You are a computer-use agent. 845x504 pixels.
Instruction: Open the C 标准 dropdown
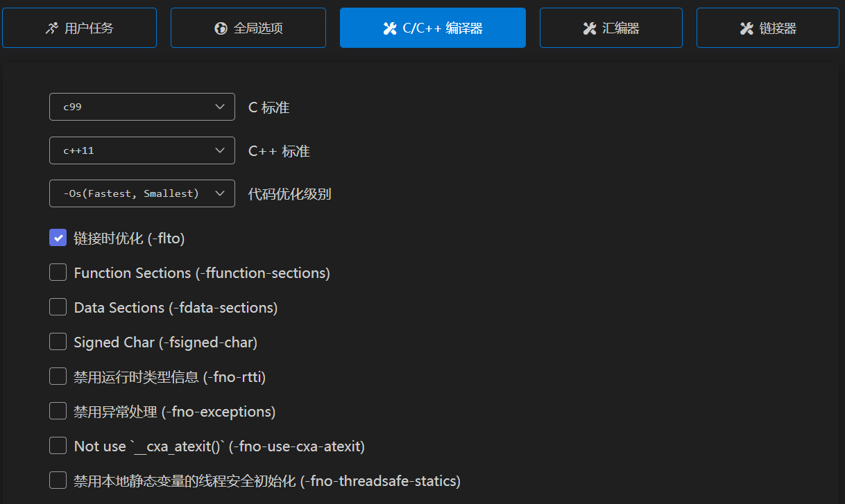click(142, 107)
